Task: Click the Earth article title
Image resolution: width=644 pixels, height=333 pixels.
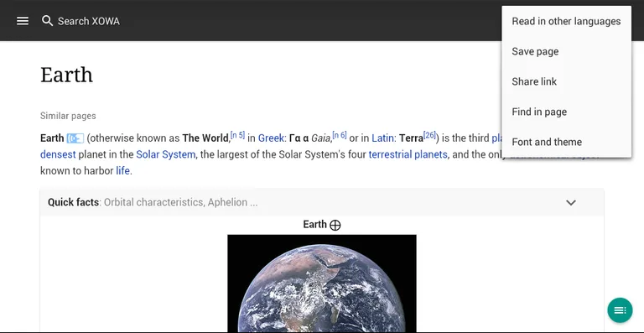Action: (x=66, y=75)
